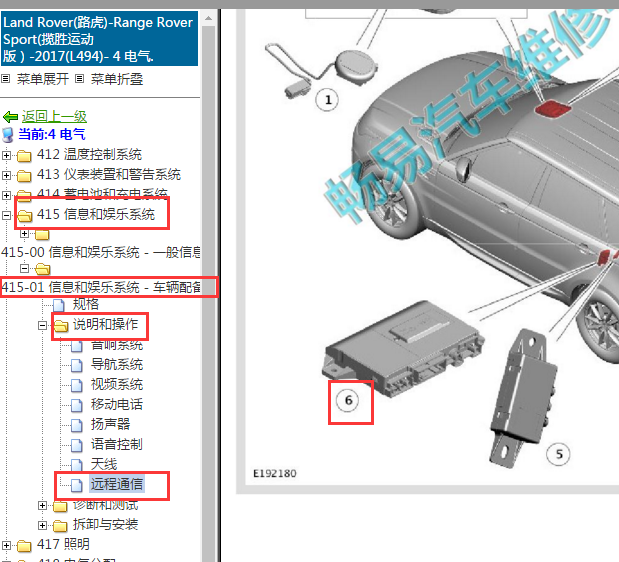Open the 天线 page

coord(103,464)
